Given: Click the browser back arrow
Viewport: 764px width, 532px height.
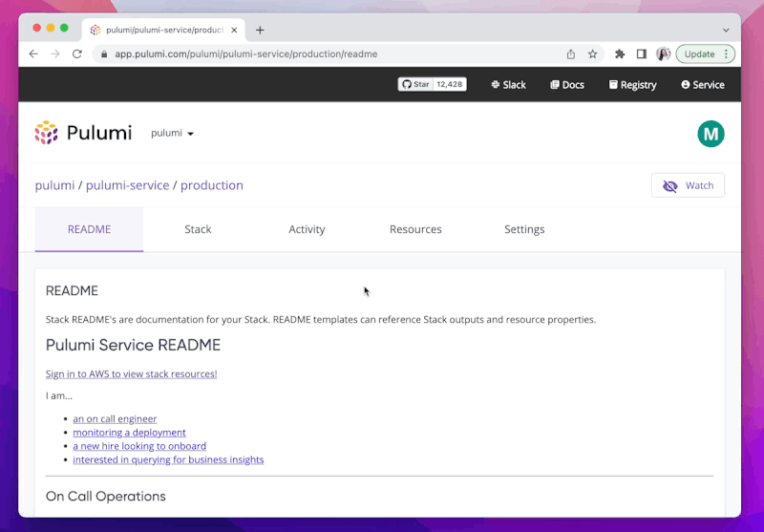Looking at the screenshot, I should 33,54.
